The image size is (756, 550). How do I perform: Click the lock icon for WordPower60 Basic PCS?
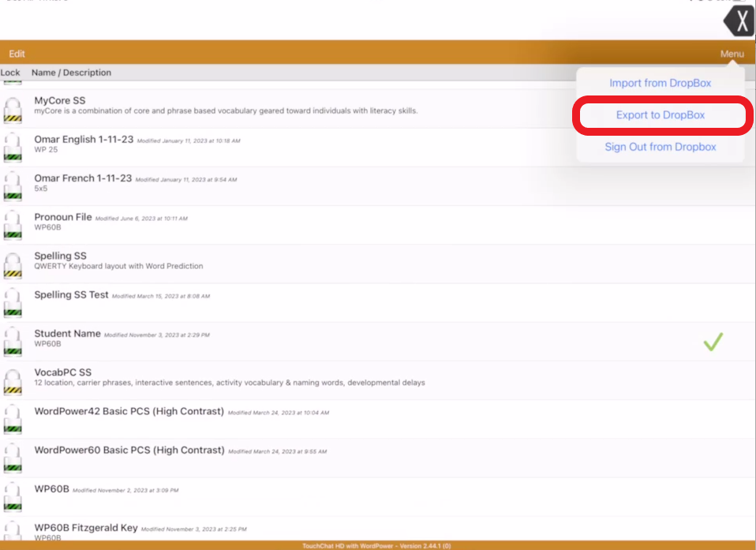(x=13, y=459)
